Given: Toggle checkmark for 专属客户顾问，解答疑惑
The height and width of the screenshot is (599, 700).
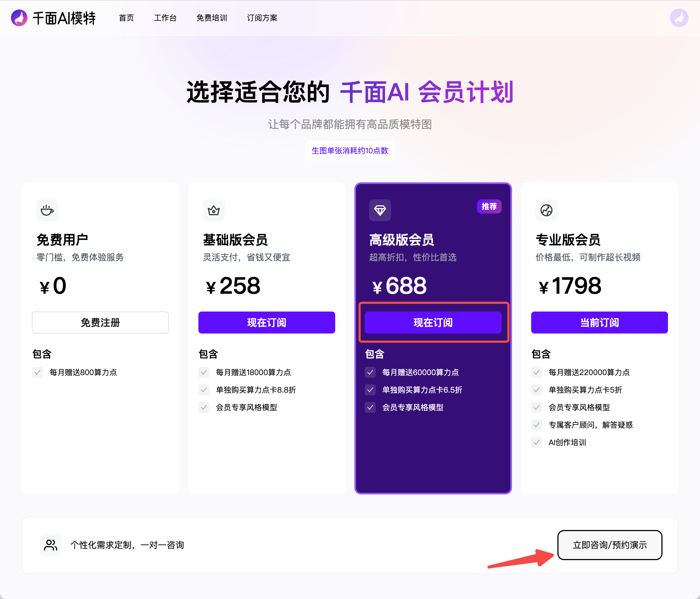Looking at the screenshot, I should pos(536,425).
